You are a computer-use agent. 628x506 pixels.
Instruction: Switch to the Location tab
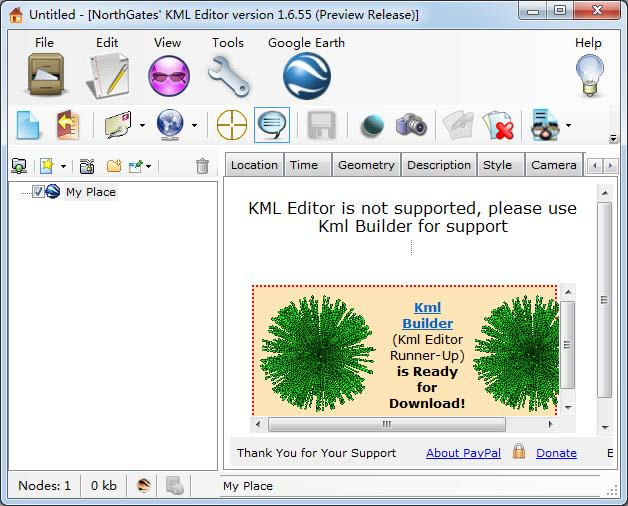(x=254, y=165)
